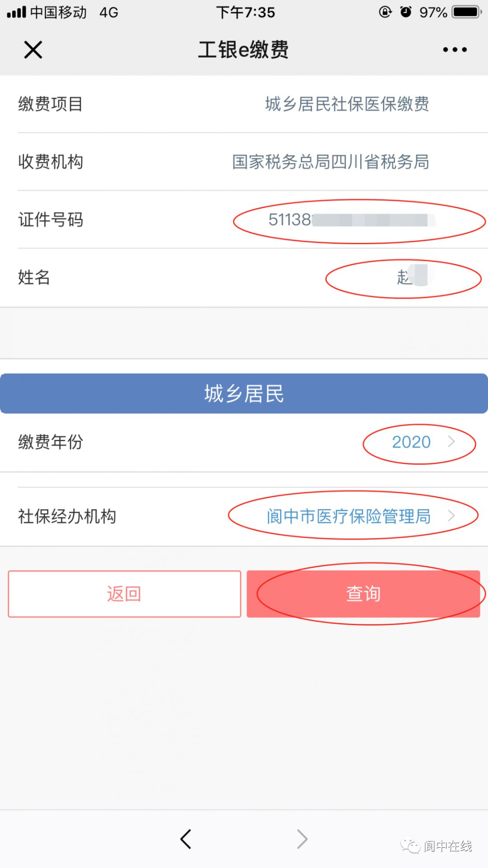488x868 pixels.
Task: Tap the cellular signal strength icon
Action: 16,12
